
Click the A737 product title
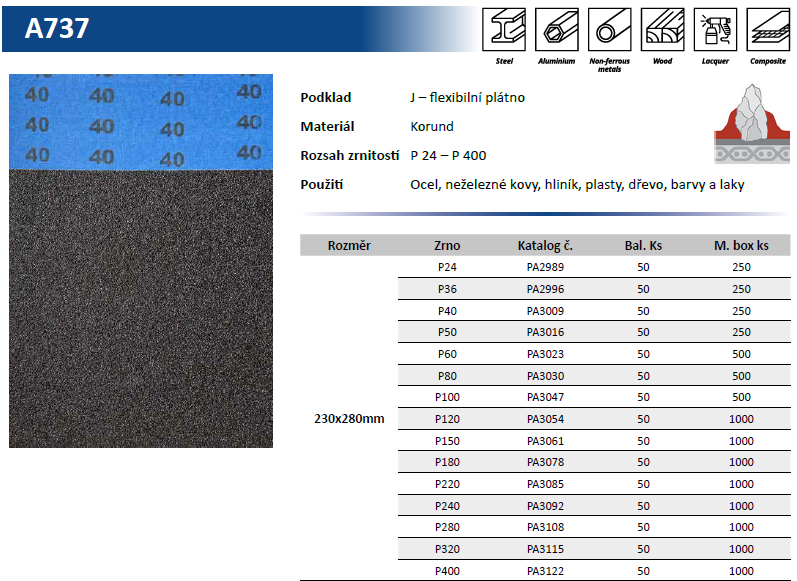[x=57, y=28]
